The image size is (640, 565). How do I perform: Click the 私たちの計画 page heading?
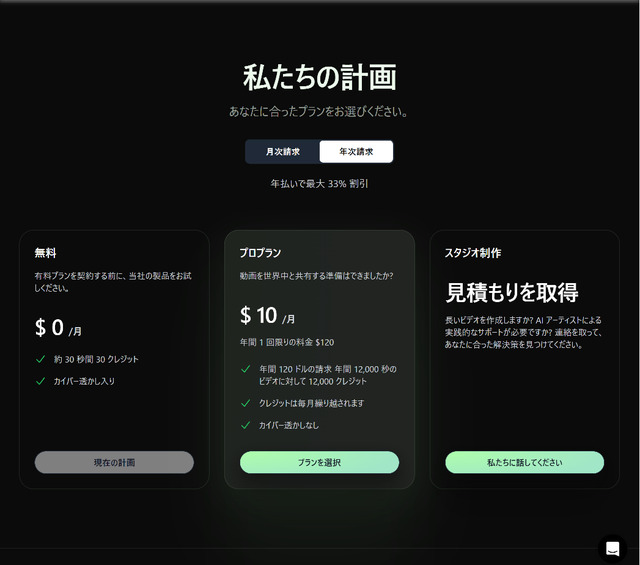point(320,77)
